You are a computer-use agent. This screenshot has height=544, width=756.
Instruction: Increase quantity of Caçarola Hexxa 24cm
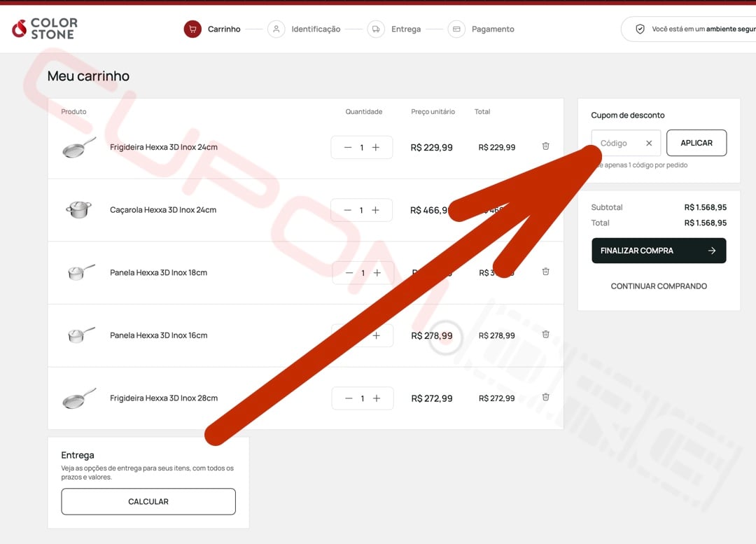(376, 210)
